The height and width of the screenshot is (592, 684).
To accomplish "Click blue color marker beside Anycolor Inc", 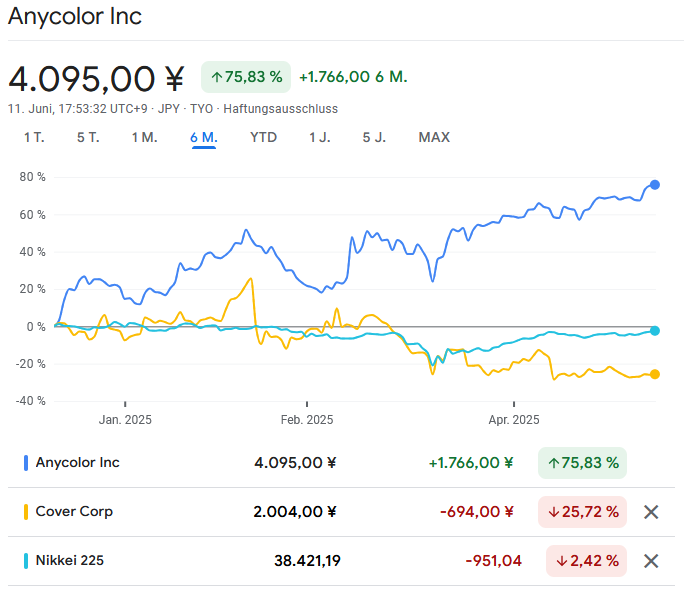I will pyautogui.click(x=26, y=463).
